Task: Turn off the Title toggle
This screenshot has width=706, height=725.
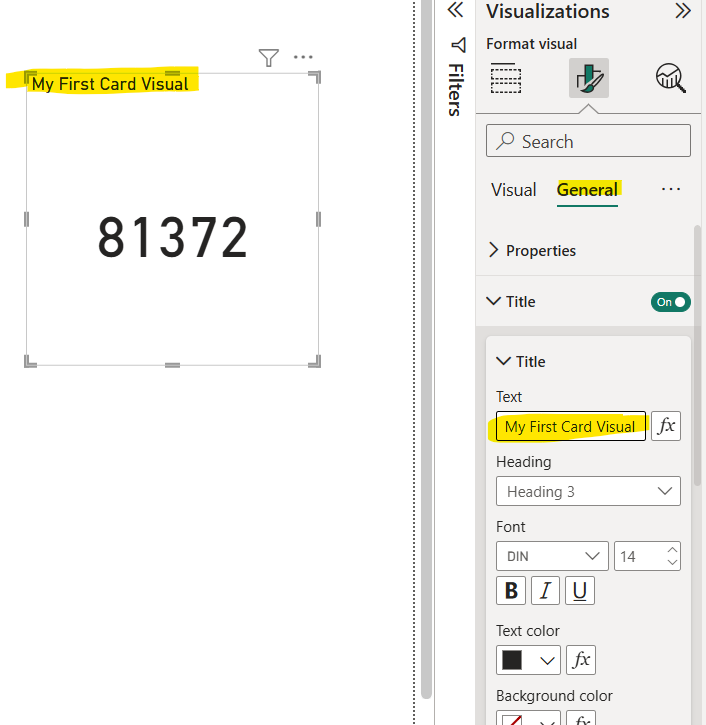Action: tap(670, 302)
